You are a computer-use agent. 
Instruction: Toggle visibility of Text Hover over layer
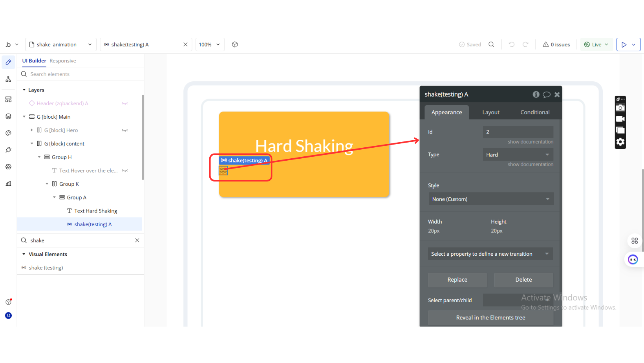125,170
